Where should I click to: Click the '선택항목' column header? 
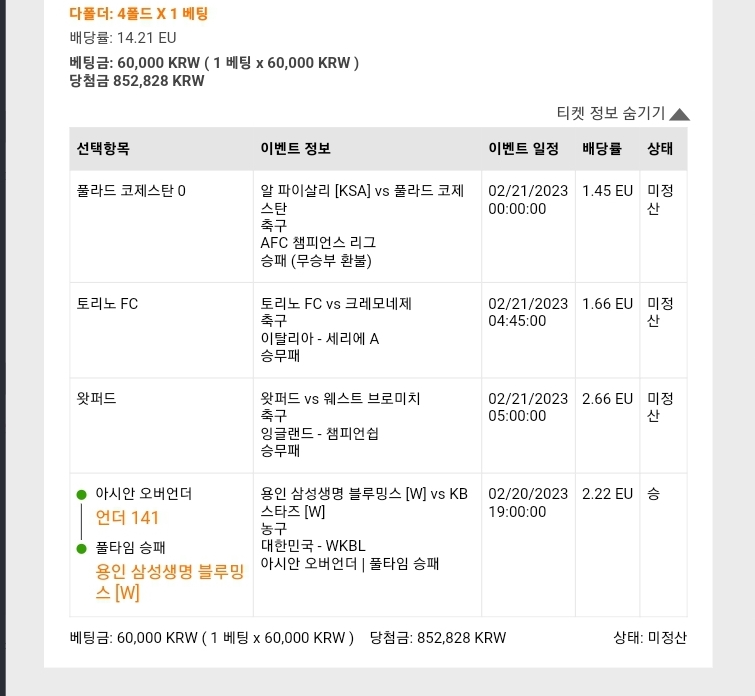tap(103, 148)
